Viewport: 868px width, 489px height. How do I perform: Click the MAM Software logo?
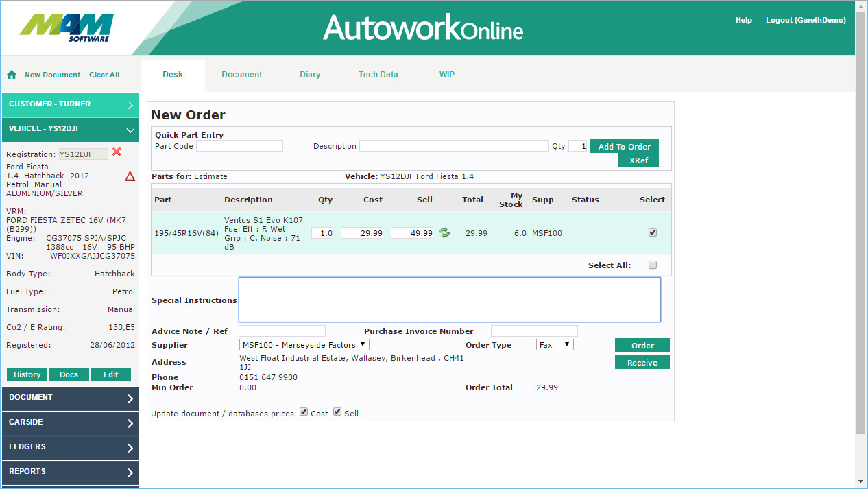click(x=67, y=27)
